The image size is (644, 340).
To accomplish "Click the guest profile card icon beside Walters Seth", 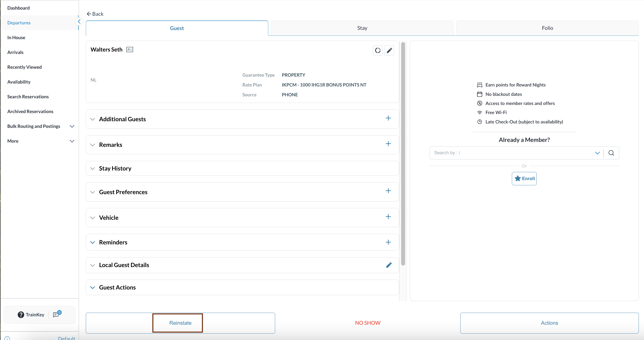I will coord(129,50).
